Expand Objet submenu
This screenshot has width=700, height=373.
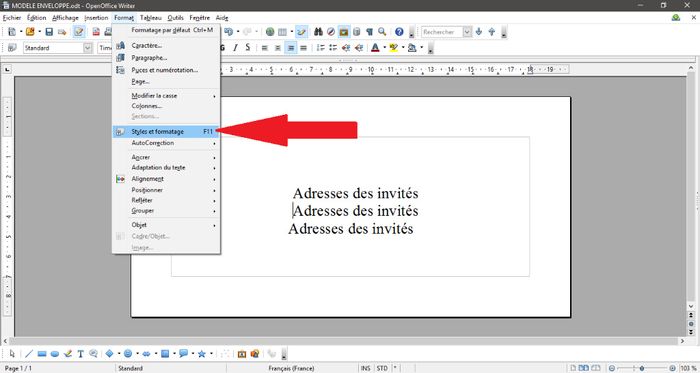[166, 225]
